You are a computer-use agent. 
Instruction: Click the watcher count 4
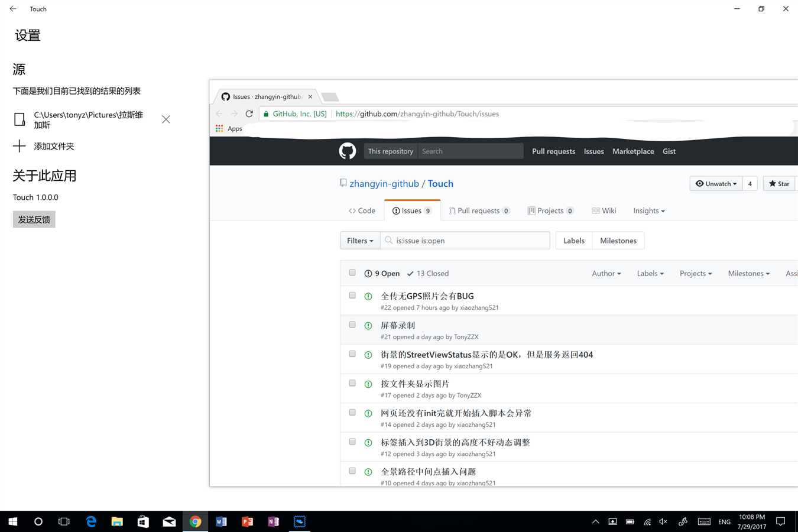point(750,183)
